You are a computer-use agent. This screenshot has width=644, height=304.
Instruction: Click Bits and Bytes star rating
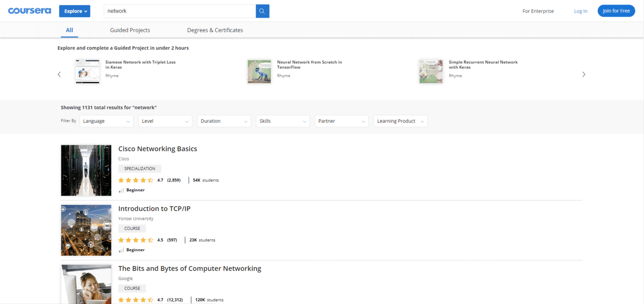[x=136, y=300]
